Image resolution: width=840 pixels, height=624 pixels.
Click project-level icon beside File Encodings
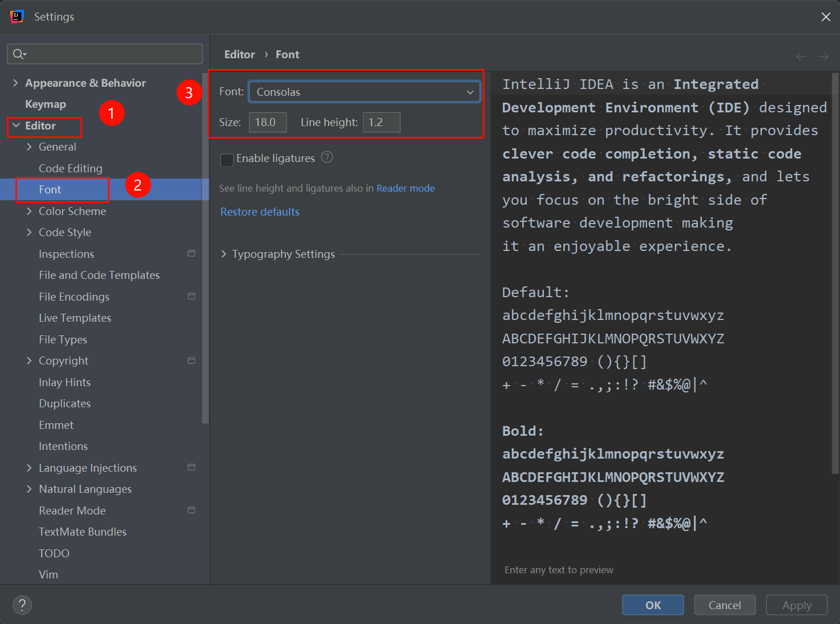pyautogui.click(x=192, y=296)
